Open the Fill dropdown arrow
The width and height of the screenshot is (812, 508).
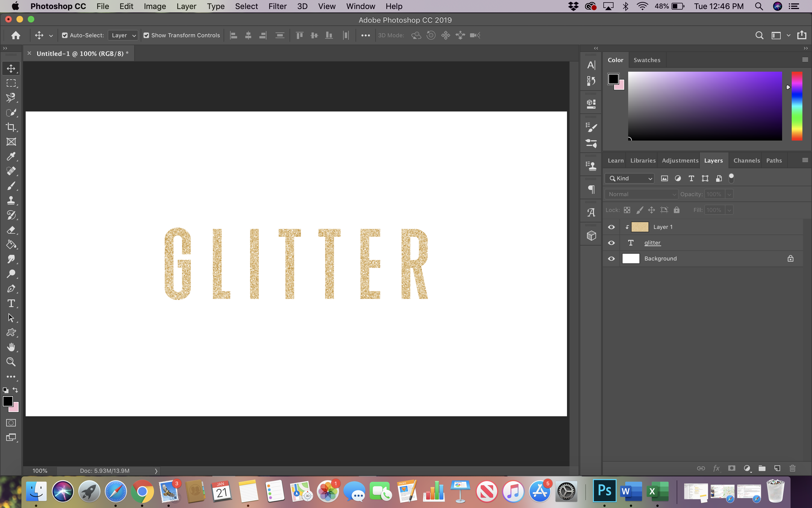[x=729, y=210]
